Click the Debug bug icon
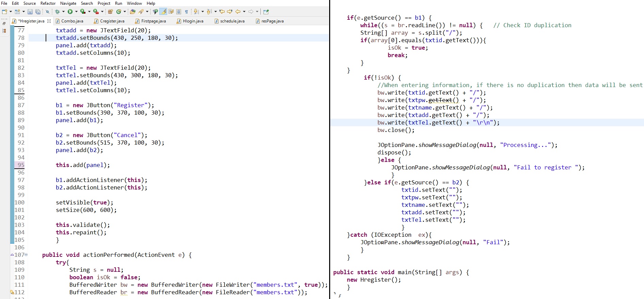Screen dimensions: 644x299 pos(58,12)
